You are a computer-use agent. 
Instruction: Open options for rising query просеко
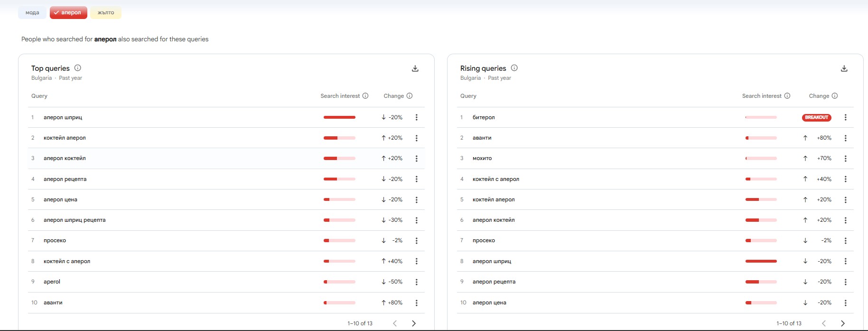(x=846, y=241)
